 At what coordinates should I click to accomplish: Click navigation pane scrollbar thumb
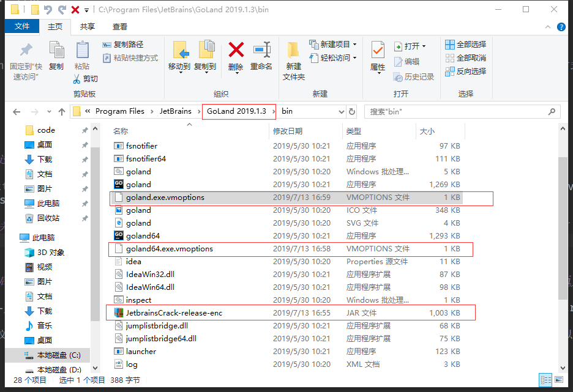pyautogui.click(x=95, y=234)
